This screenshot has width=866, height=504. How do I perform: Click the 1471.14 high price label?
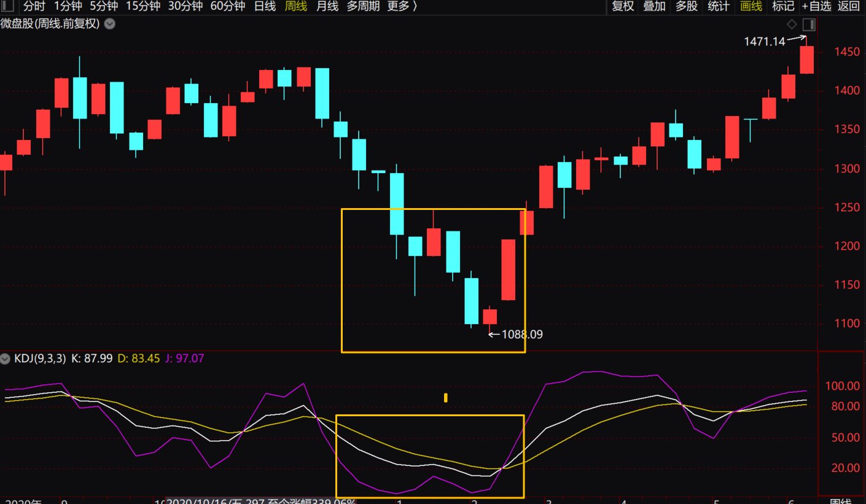pos(765,42)
